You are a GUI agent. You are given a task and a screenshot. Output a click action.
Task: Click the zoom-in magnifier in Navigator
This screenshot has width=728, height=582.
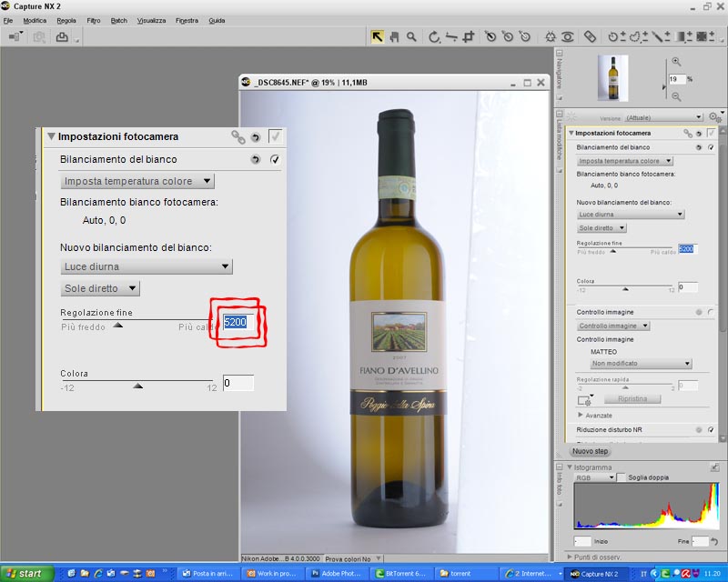coord(676,62)
